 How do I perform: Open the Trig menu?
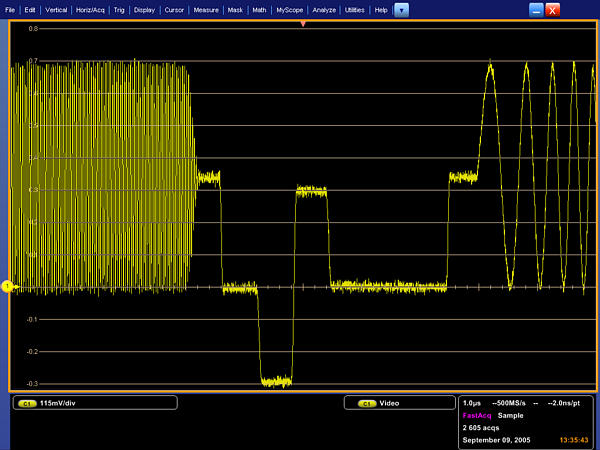coord(119,9)
